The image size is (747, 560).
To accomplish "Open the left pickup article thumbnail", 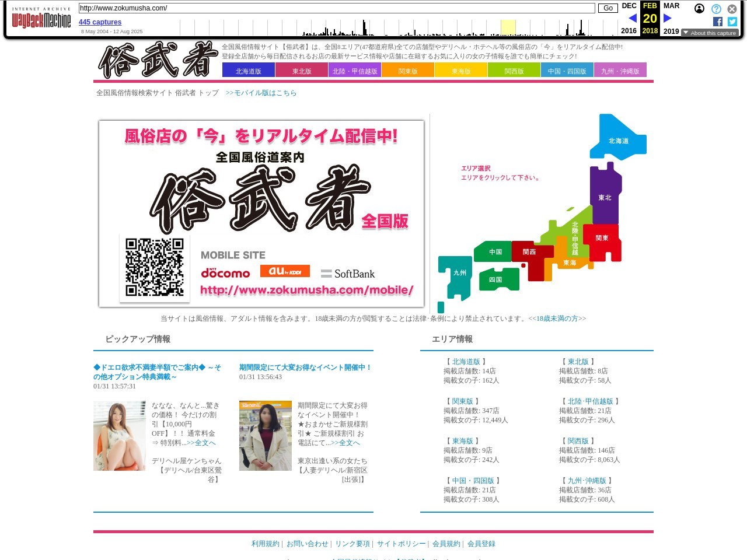I will click(x=120, y=436).
